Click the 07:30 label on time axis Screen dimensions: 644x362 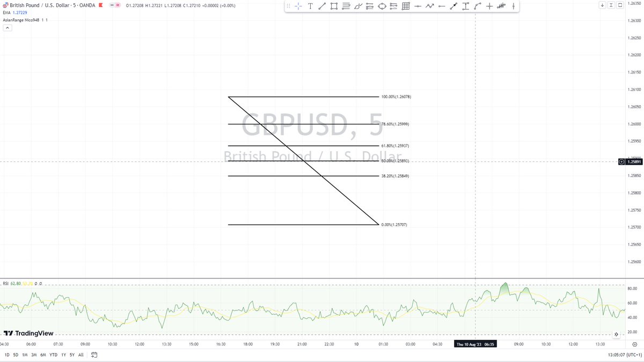pos(57,344)
